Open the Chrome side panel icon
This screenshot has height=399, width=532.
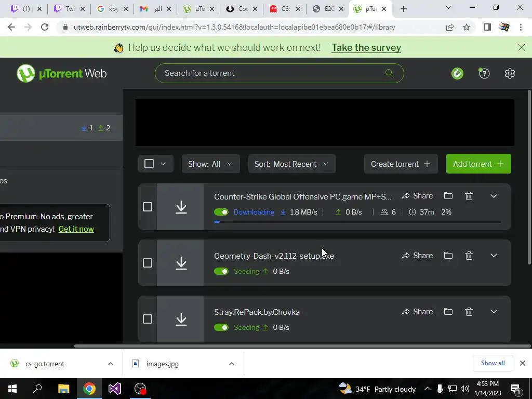point(487,27)
